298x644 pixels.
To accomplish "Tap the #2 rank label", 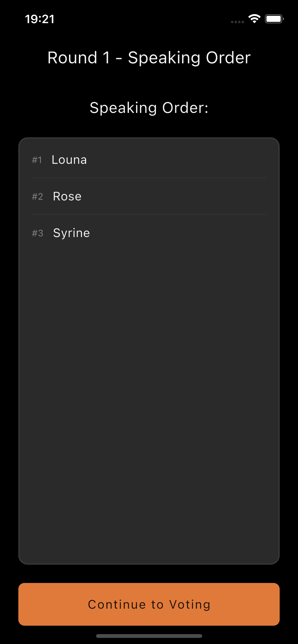I will tap(37, 197).
